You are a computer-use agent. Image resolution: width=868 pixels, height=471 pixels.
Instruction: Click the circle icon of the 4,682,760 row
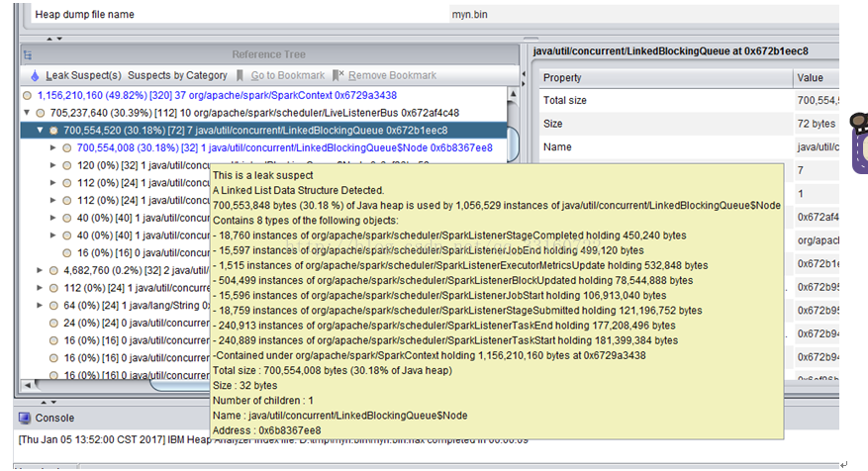pyautogui.click(x=53, y=271)
